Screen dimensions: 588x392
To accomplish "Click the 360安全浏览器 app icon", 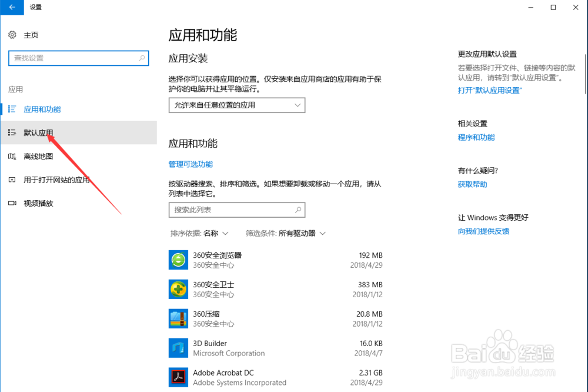I will (x=178, y=260).
